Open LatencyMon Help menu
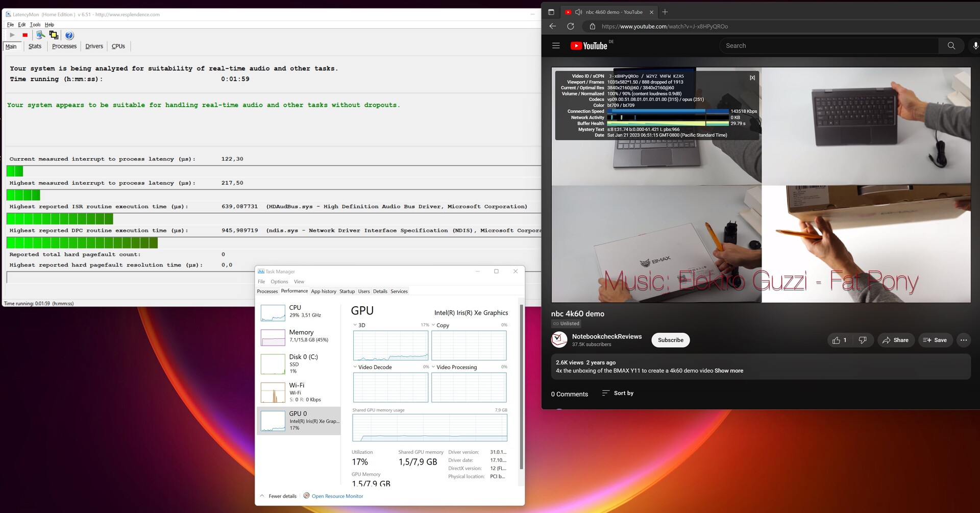This screenshot has height=513, width=980. 50,25
